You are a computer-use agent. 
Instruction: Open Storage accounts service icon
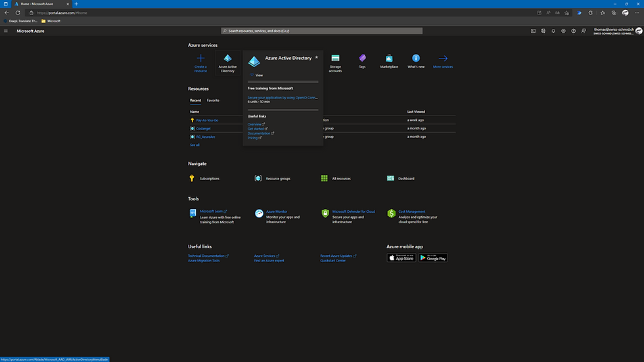click(x=335, y=58)
